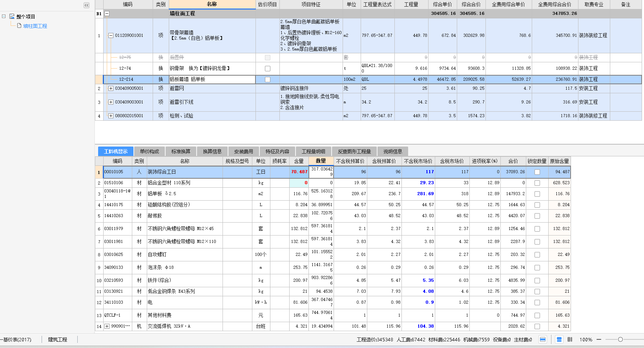The image size is (644, 348).
Task: Click the 100% zoom percentage label
Action: [586, 339]
